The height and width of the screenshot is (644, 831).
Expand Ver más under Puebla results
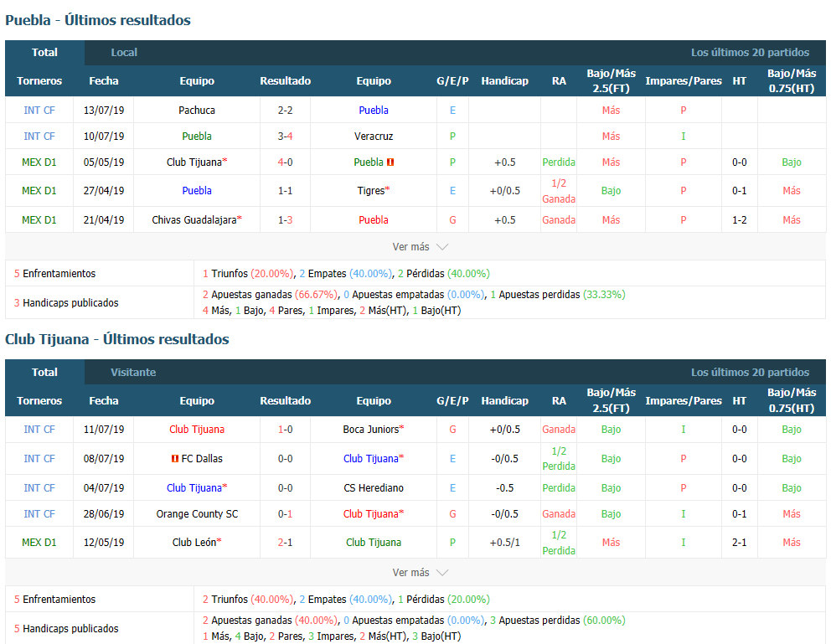421,247
